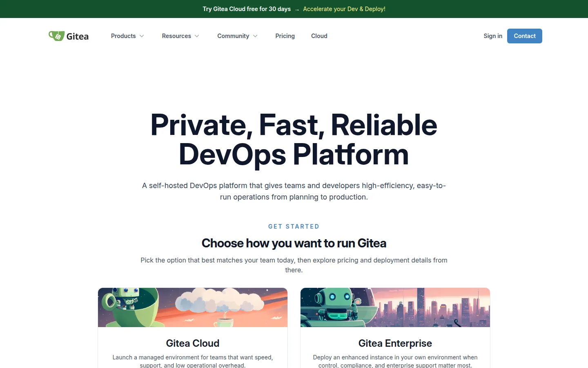588x368 pixels.
Task: Open the Resources menu
Action: point(180,36)
